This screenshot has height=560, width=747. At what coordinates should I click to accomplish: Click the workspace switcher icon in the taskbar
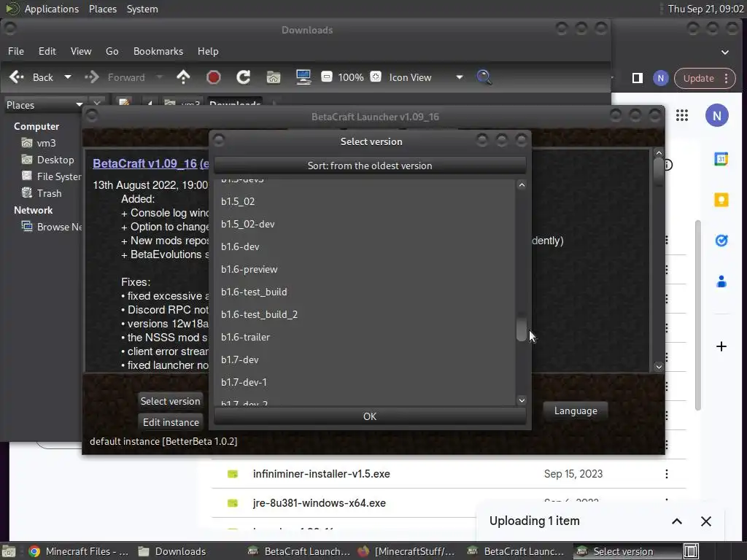coord(691,551)
